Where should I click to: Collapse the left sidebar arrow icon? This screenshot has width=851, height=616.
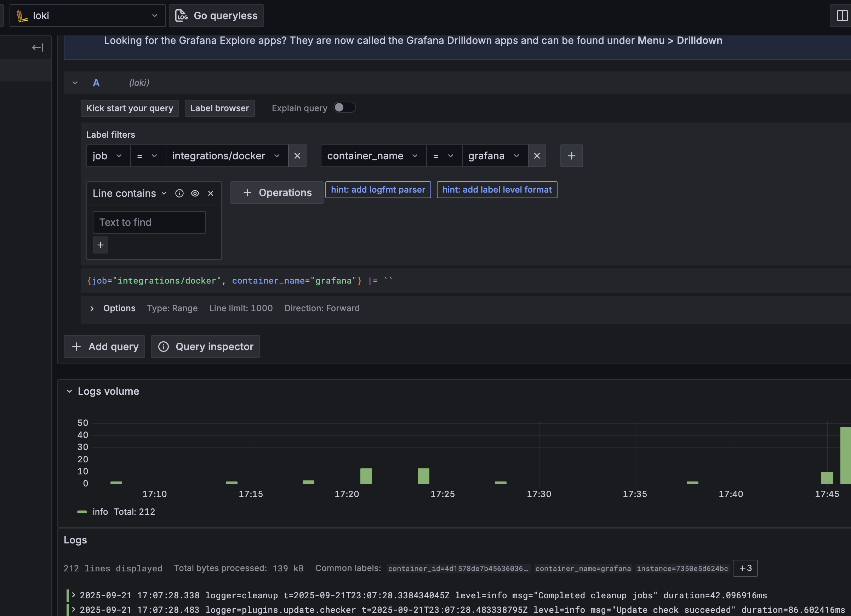pos(37,47)
